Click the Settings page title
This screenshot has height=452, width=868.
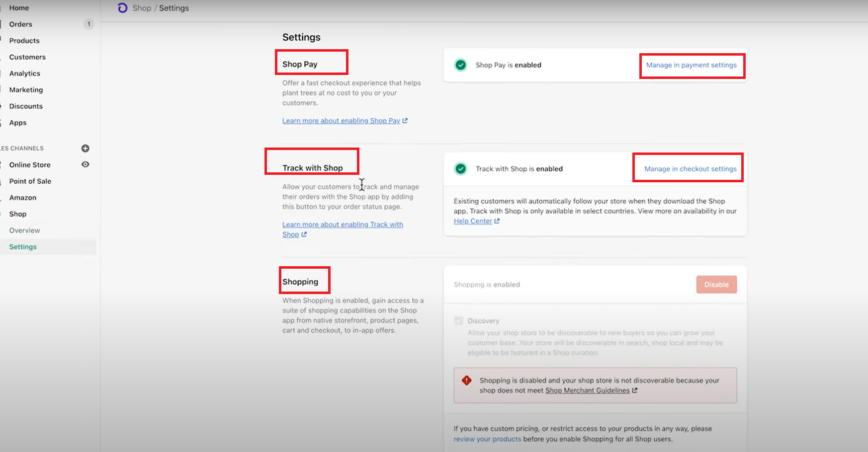(x=301, y=37)
